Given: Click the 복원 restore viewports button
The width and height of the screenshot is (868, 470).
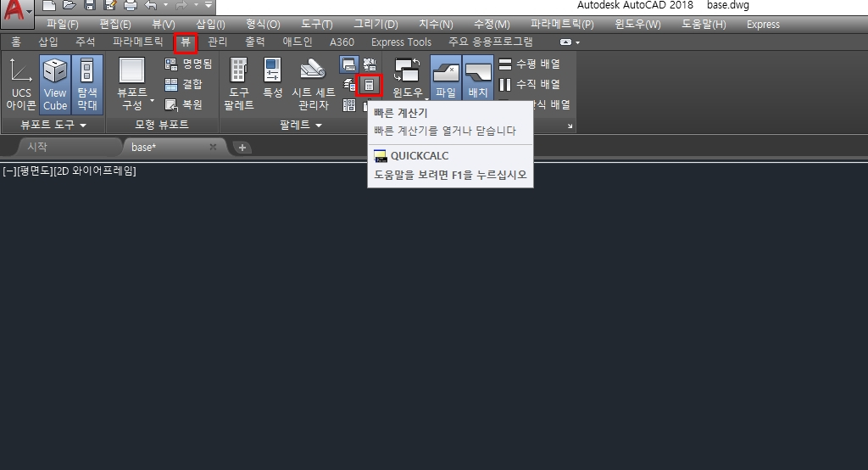Looking at the screenshot, I should click(x=183, y=104).
